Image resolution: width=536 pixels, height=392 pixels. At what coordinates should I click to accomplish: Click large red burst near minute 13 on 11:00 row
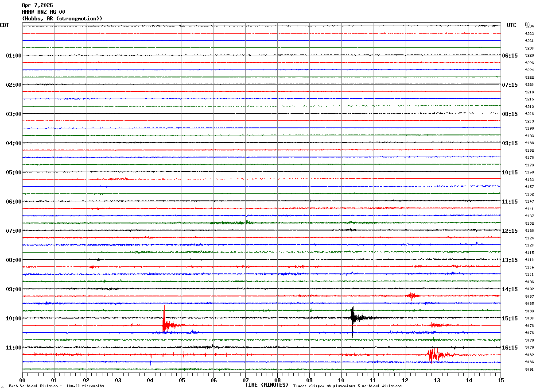436,354
